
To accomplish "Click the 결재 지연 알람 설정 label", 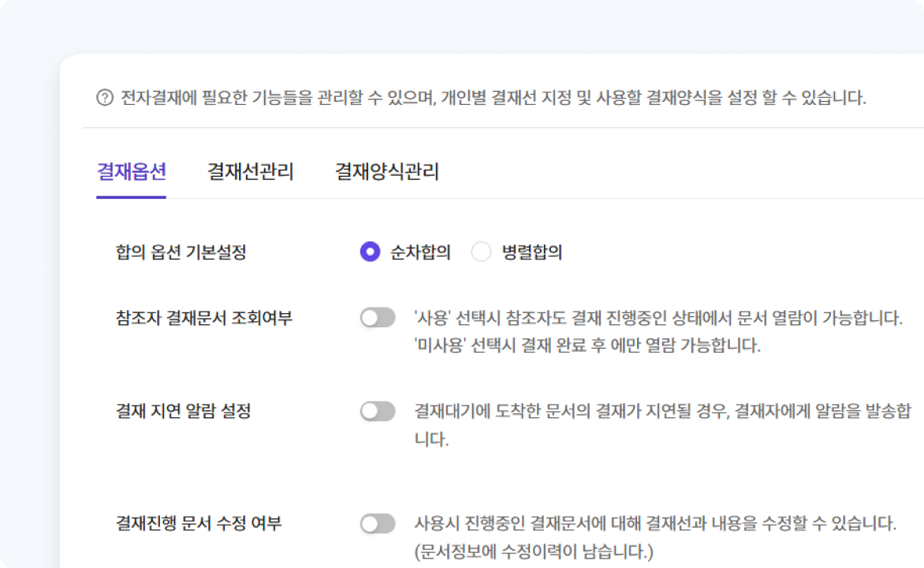I will tap(183, 411).
